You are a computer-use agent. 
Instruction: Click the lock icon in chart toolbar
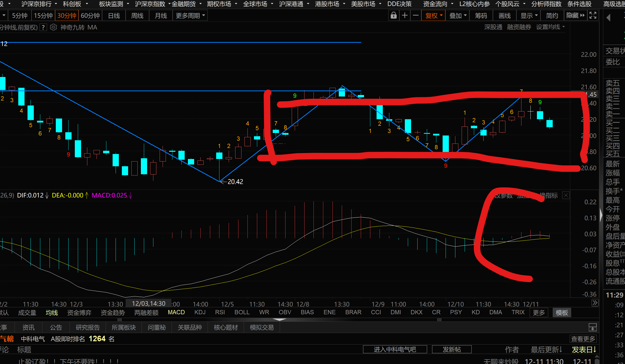pyautogui.click(x=394, y=15)
